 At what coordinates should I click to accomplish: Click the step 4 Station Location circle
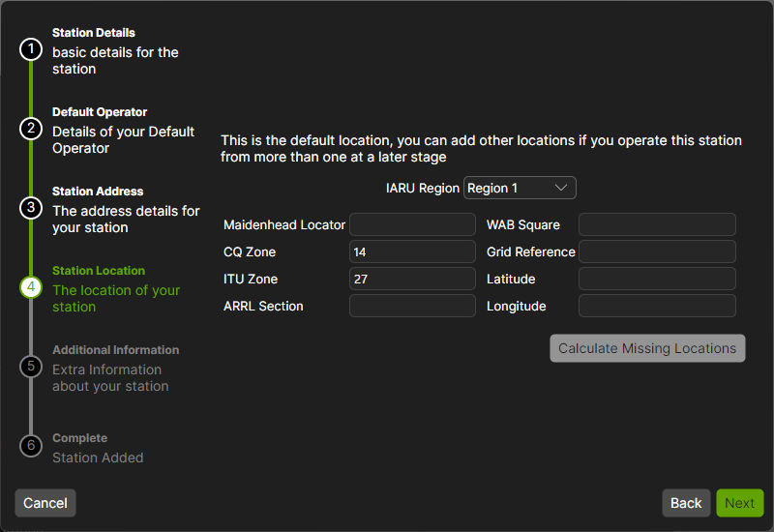[x=31, y=287]
